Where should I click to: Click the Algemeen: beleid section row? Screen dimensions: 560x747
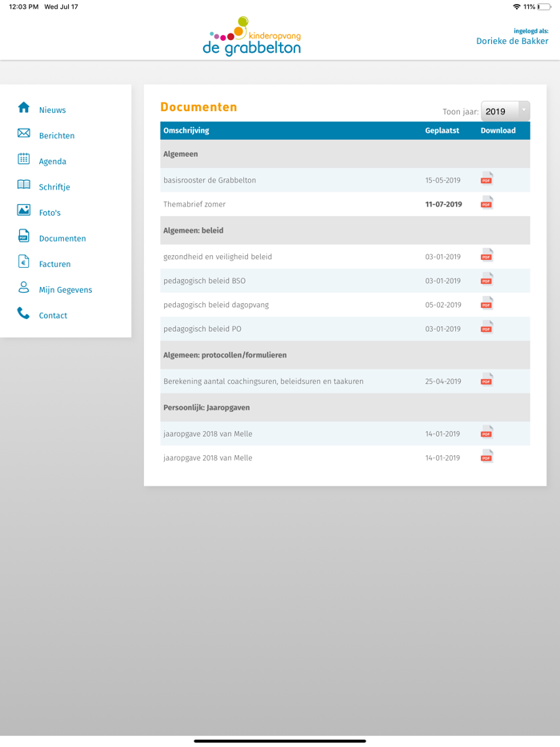click(345, 230)
